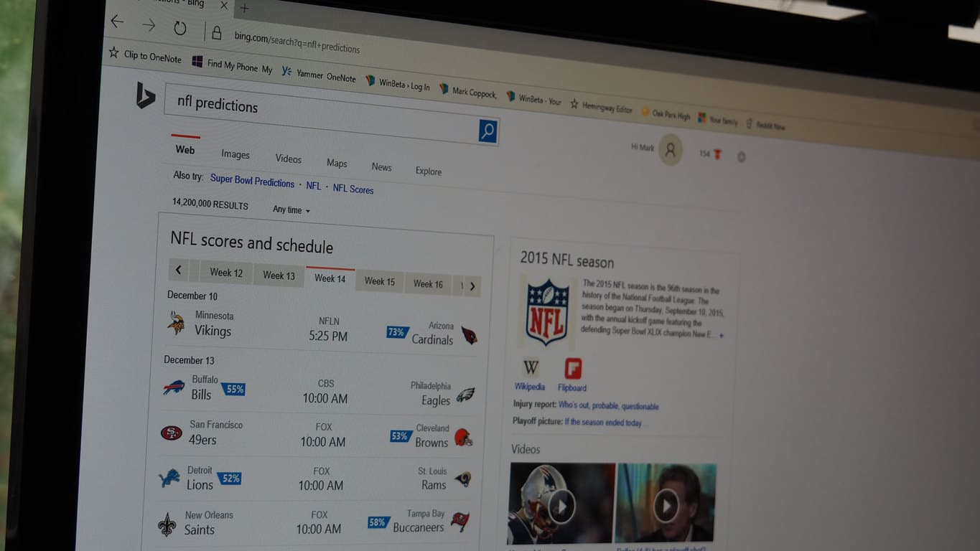Click the Bing logo icon
This screenshot has width=980, height=551.
click(x=145, y=95)
